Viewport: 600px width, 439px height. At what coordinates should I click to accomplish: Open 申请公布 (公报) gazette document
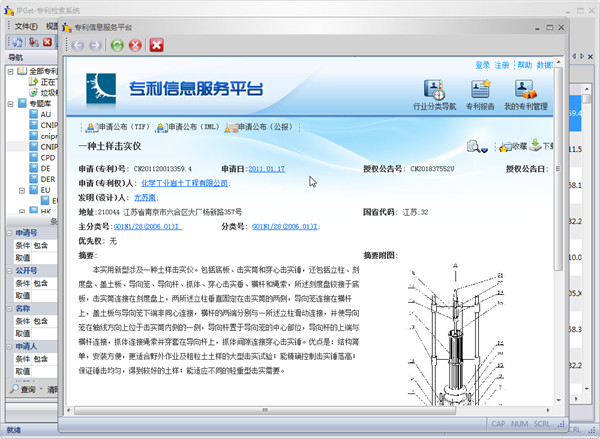click(259, 127)
